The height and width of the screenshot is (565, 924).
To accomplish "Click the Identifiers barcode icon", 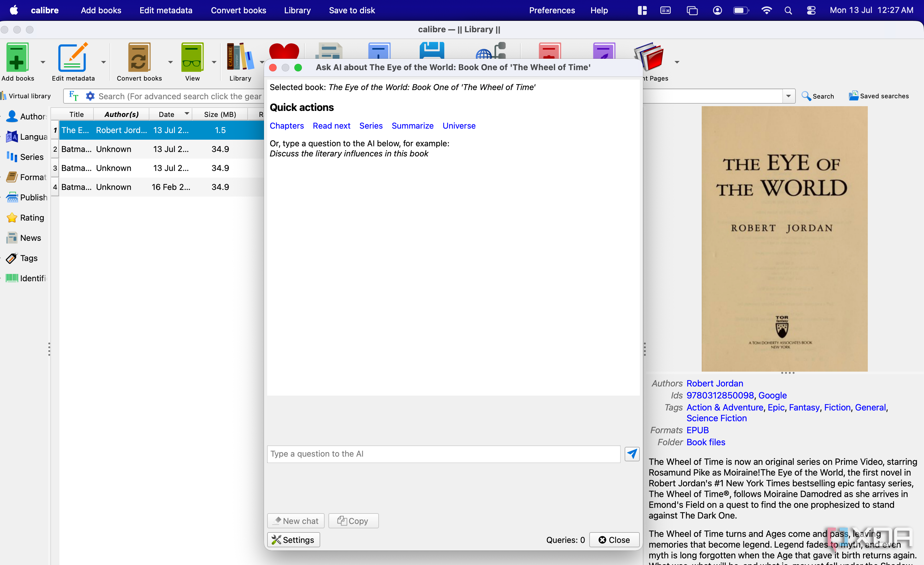I will (12, 278).
